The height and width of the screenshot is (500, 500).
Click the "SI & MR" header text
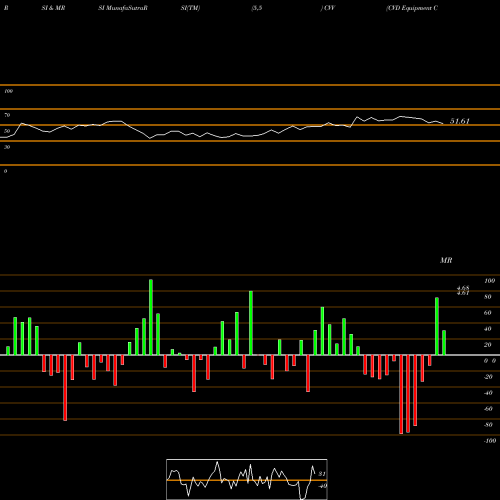pos(53,8)
